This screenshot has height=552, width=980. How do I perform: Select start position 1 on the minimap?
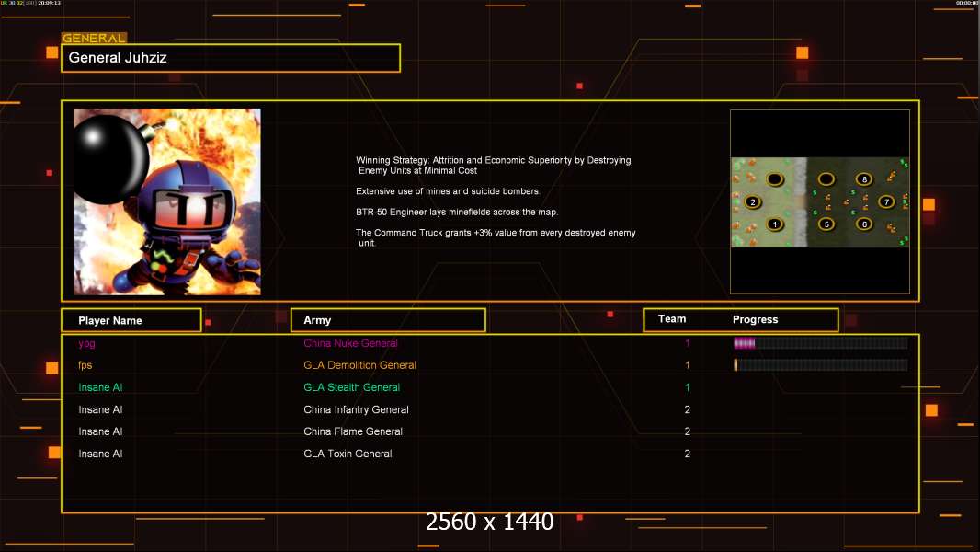[x=775, y=224]
